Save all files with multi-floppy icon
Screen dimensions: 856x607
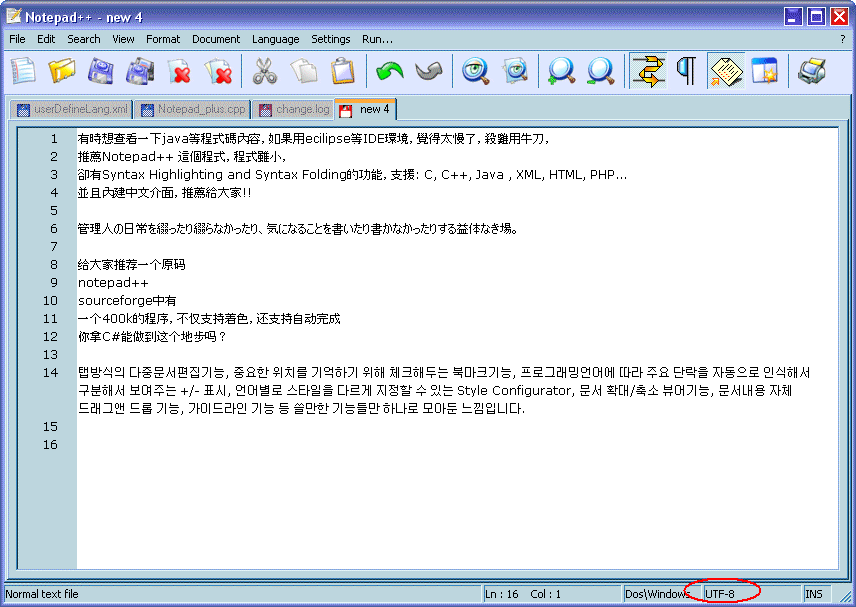[x=140, y=71]
